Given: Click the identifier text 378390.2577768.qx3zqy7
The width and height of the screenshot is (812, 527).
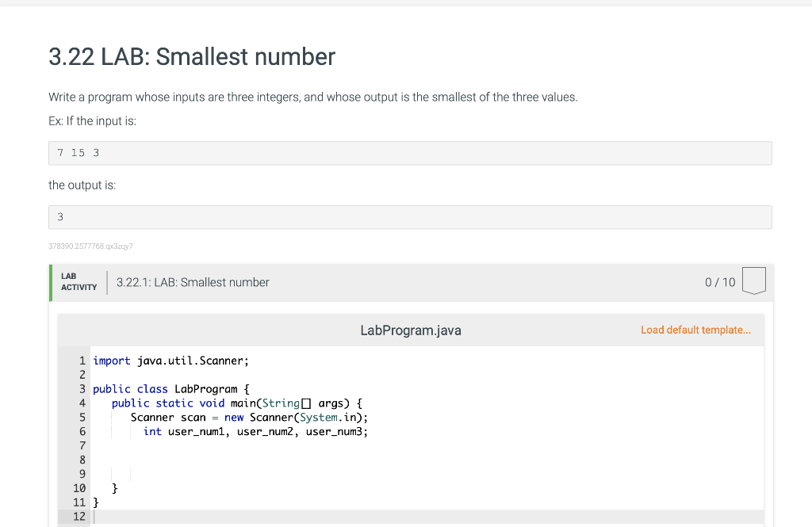Looking at the screenshot, I should 90,246.
